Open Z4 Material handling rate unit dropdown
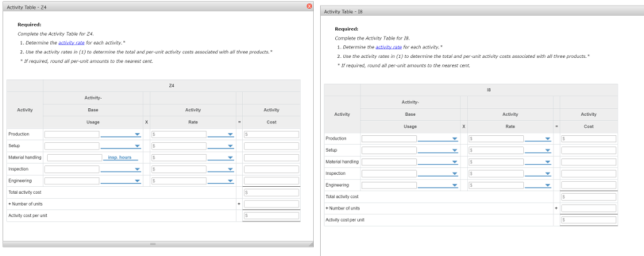644x256 pixels. pyautogui.click(x=221, y=157)
